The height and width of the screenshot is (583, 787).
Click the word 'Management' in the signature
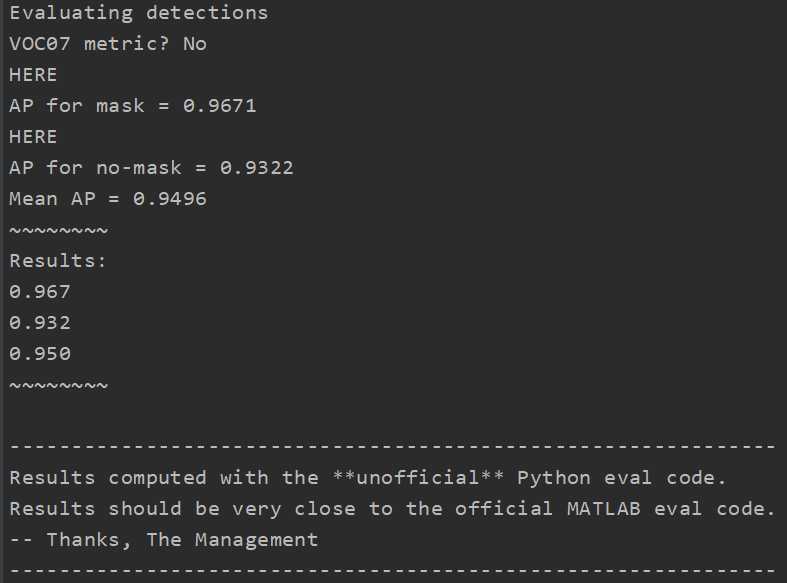click(256, 540)
